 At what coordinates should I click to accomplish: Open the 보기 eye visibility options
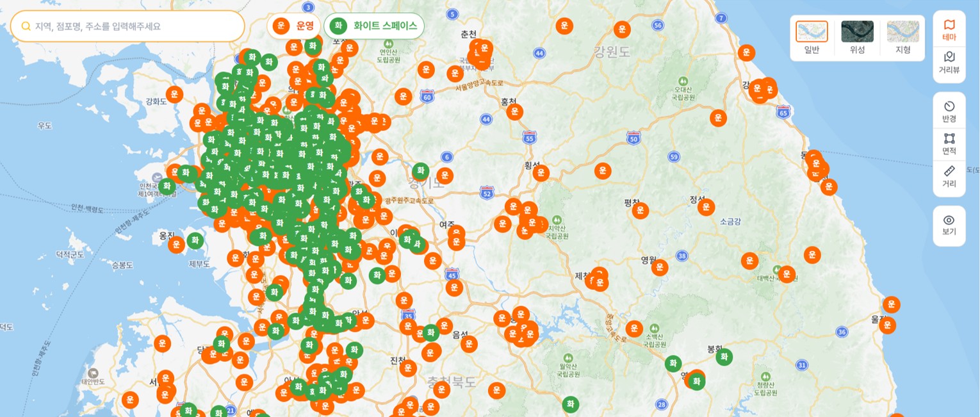[x=949, y=225]
